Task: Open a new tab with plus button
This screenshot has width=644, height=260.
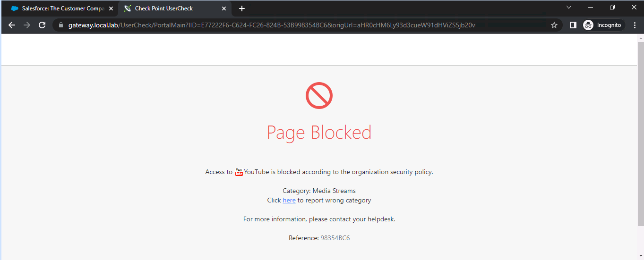Action: click(242, 8)
